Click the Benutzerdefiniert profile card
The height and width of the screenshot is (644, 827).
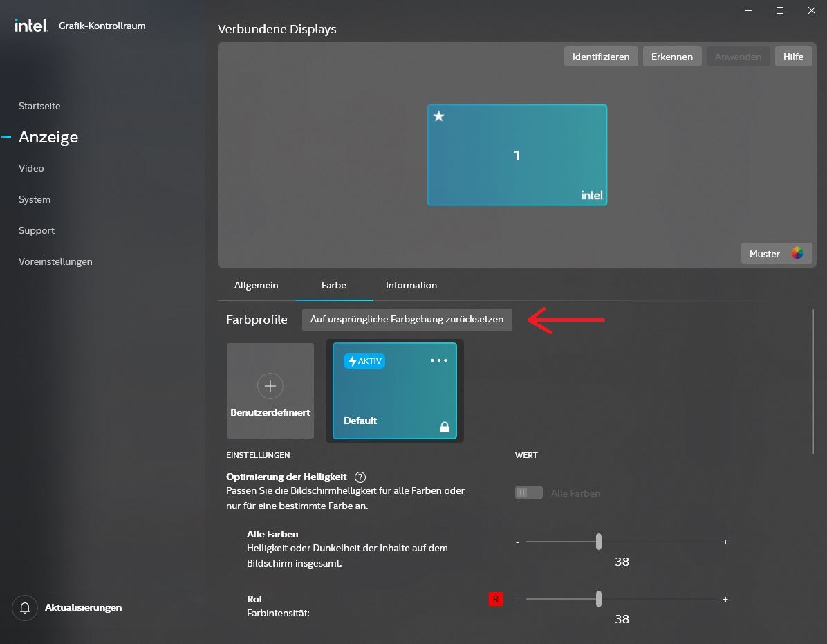(270, 391)
